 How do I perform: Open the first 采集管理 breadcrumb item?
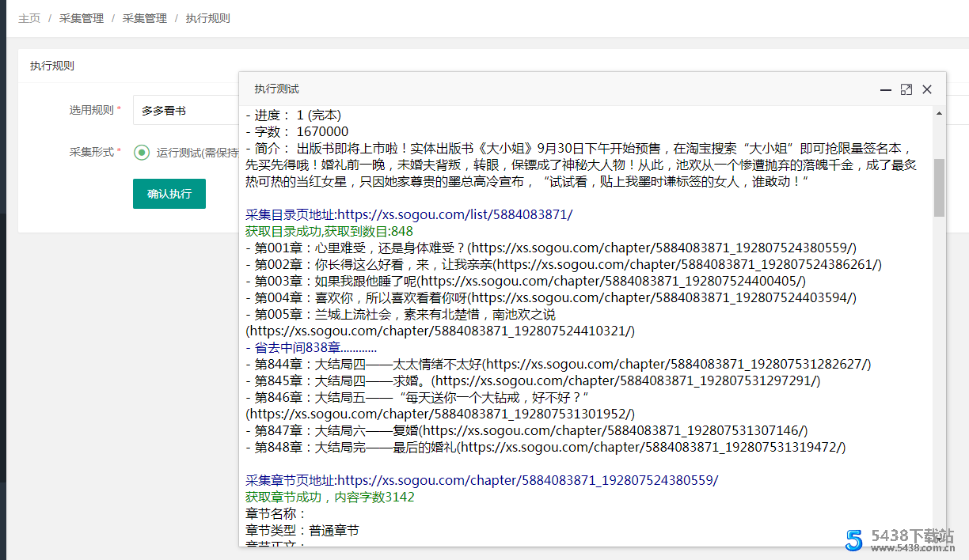coord(82,18)
